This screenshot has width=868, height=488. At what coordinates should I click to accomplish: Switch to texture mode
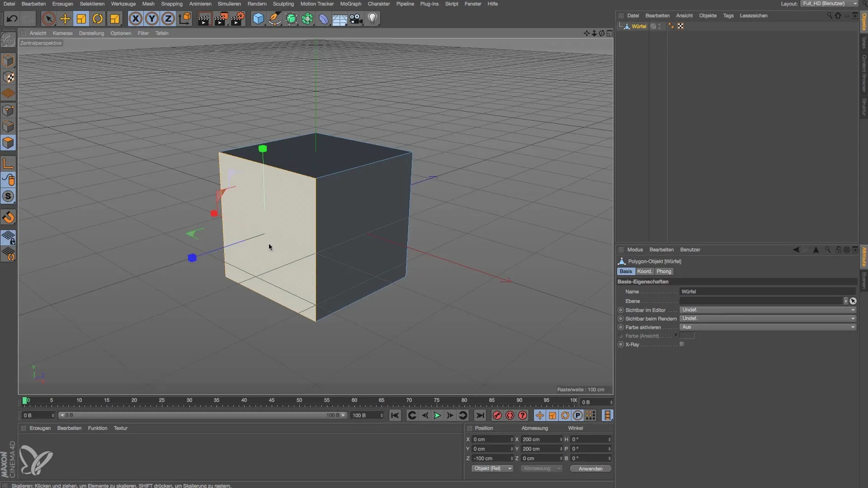[8, 77]
